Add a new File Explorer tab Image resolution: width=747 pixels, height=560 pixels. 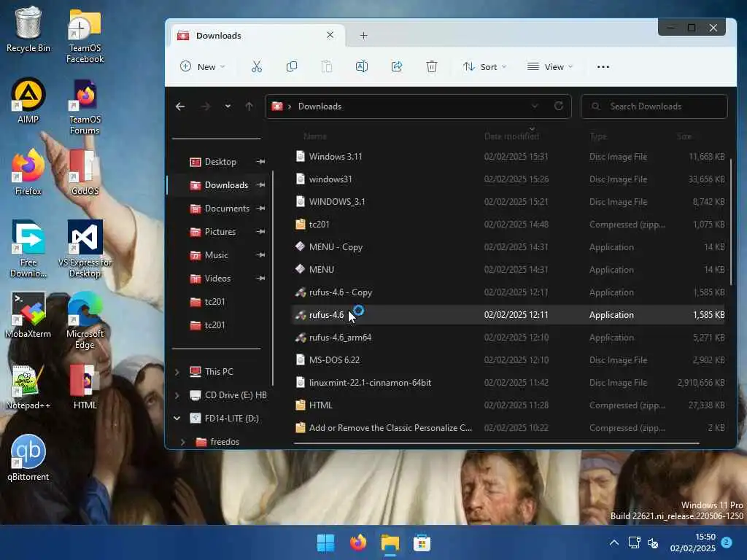pyautogui.click(x=363, y=35)
